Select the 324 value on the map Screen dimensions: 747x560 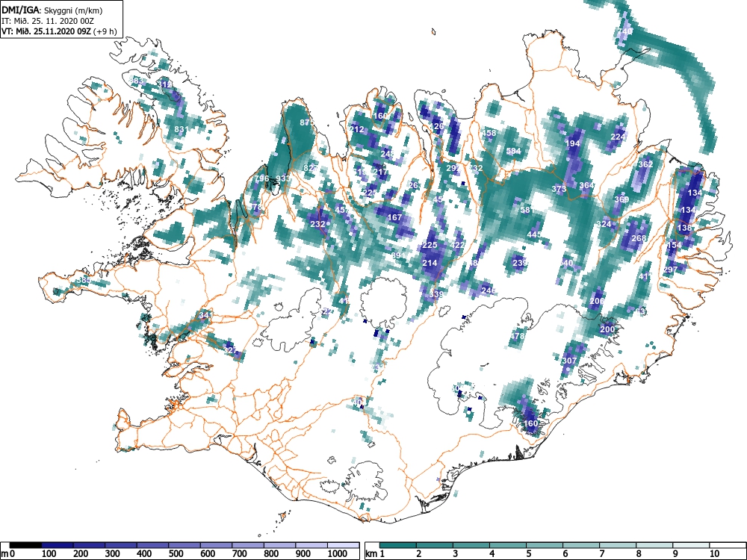coord(604,224)
